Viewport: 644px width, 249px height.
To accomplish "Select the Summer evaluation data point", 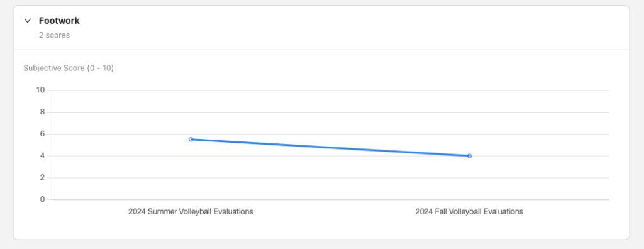I will point(191,140).
